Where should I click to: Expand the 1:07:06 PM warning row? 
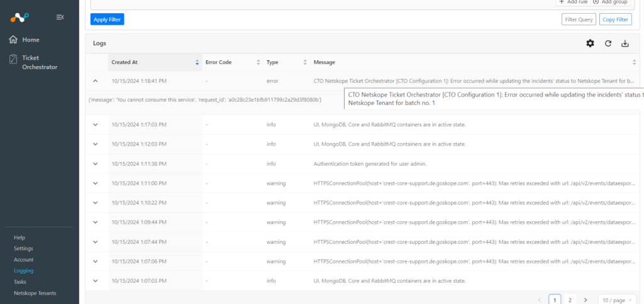(x=96, y=261)
